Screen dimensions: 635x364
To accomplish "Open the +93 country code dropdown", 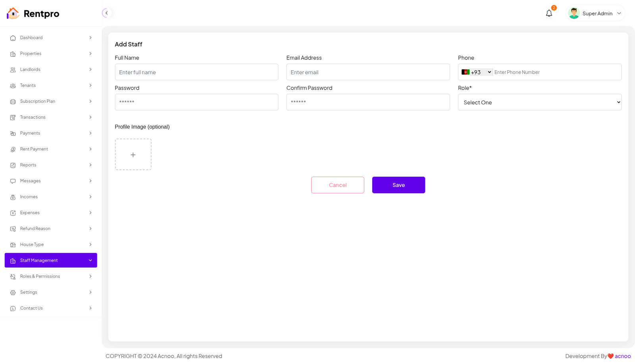I will click(477, 72).
